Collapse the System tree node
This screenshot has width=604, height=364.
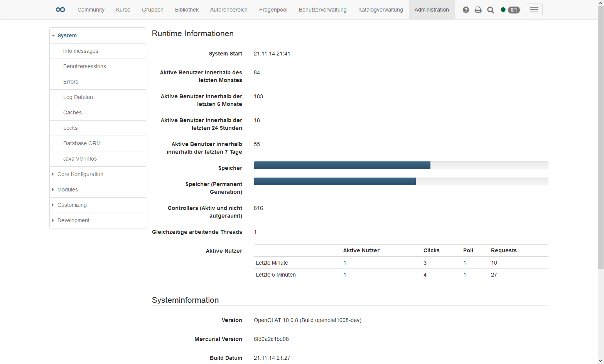coord(53,35)
